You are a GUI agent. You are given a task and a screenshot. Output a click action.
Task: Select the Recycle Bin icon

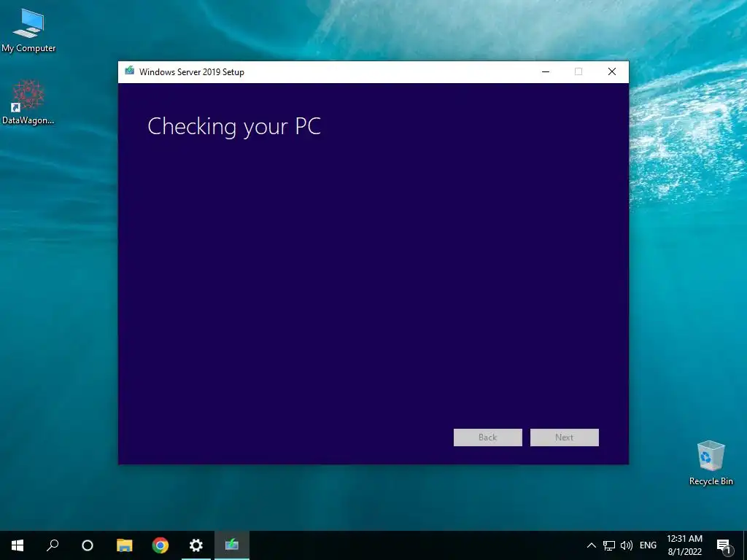711,463
